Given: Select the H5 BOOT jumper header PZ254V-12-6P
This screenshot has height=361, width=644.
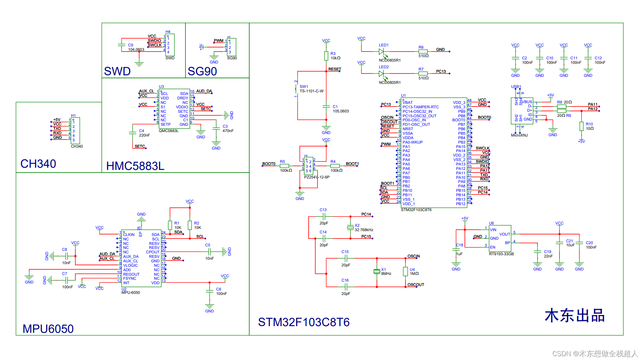Looking at the screenshot, I should pos(309,166).
